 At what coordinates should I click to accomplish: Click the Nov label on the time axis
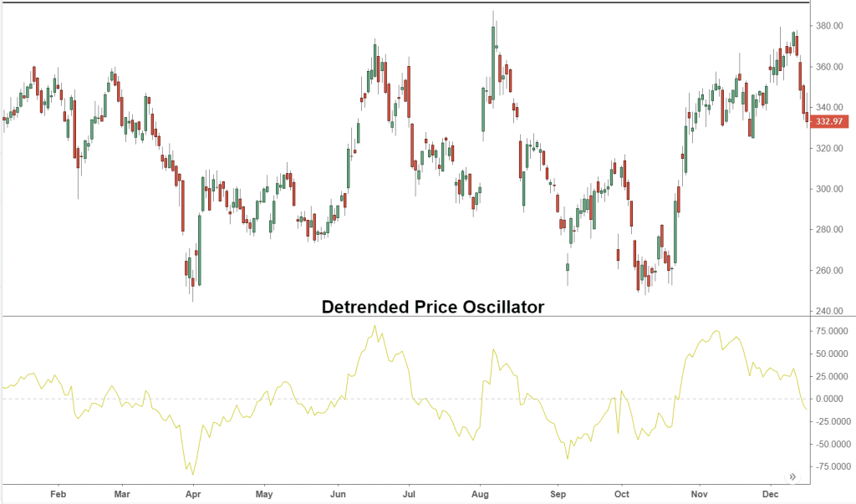point(700,494)
